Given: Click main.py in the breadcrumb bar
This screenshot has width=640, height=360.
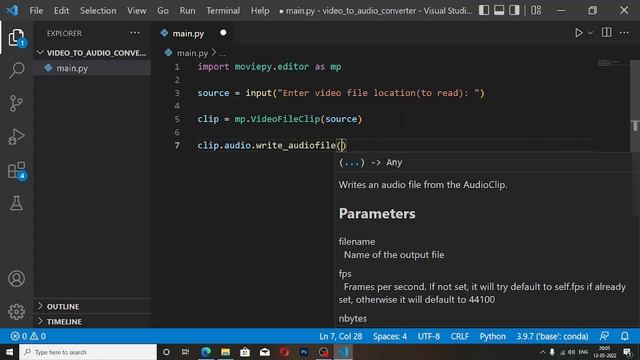Looking at the screenshot, I should (192, 53).
